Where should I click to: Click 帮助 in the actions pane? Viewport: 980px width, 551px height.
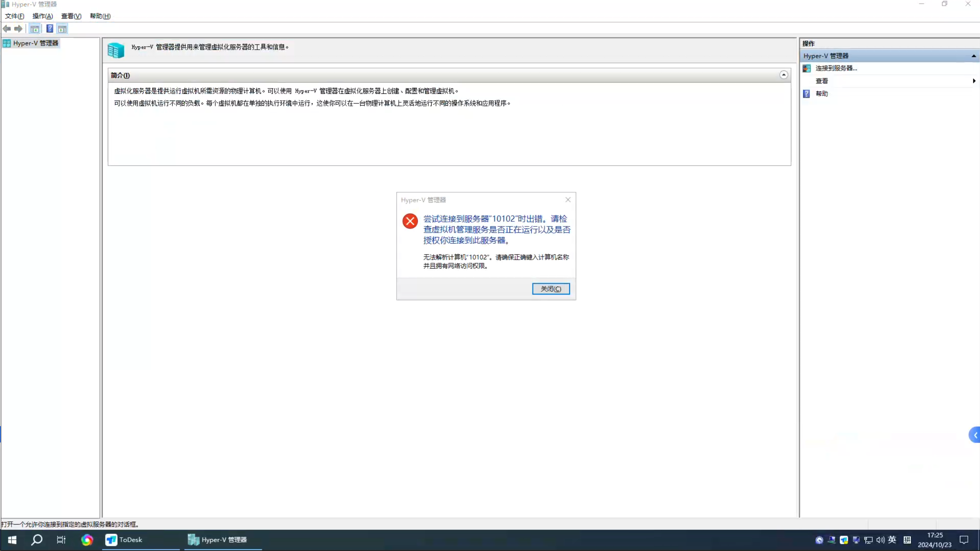click(x=822, y=94)
